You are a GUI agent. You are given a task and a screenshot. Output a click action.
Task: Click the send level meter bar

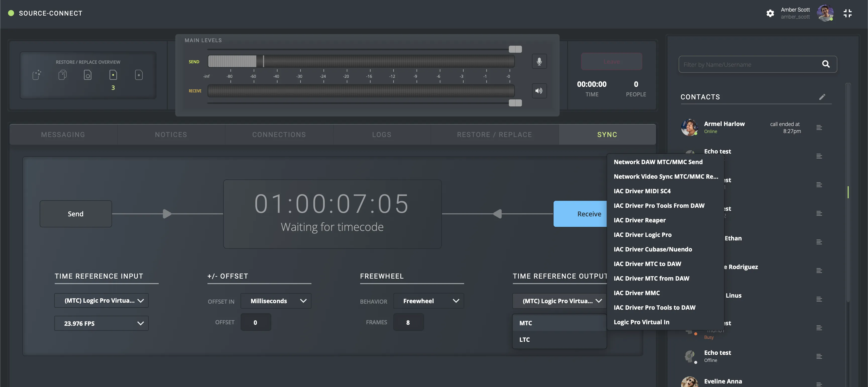(x=361, y=61)
